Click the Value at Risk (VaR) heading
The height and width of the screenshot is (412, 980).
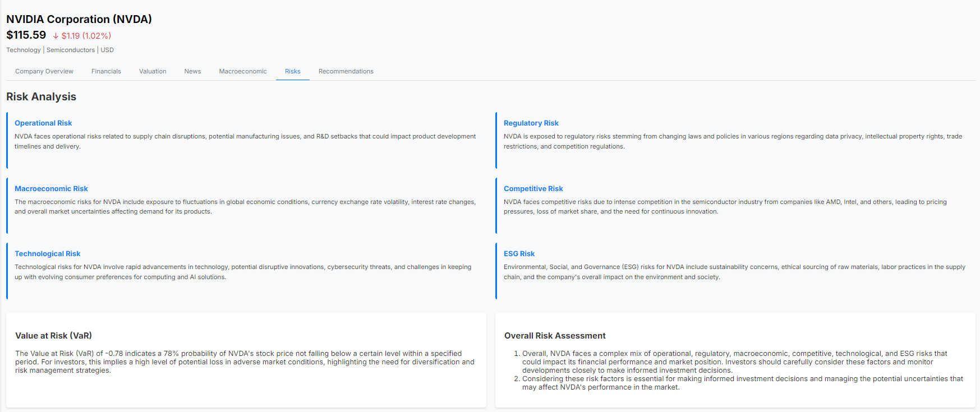click(54, 335)
